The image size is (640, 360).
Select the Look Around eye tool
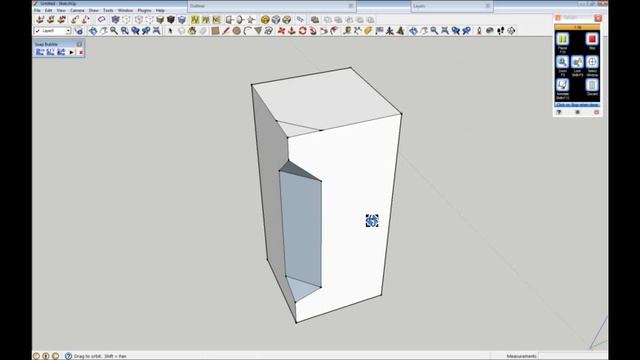[489, 31]
